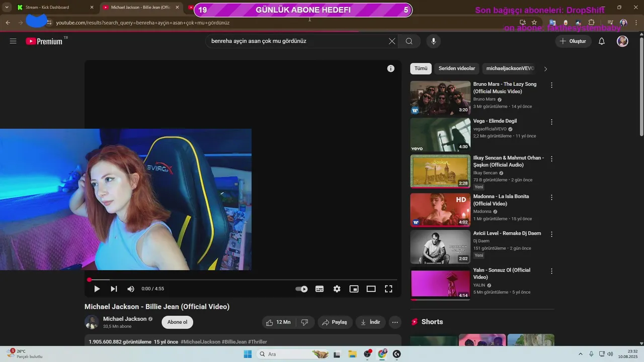The width and height of the screenshot is (644, 362).
Task: Go back in browser history
Action: click(x=8, y=23)
